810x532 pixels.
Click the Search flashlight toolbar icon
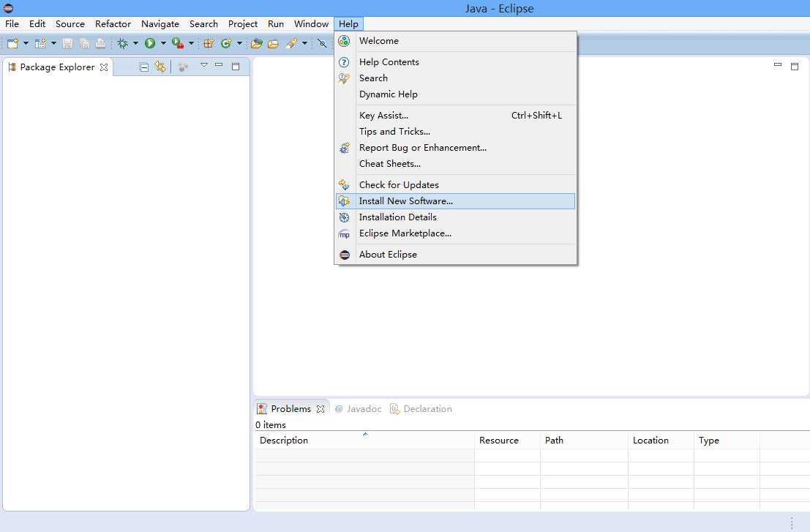291,43
